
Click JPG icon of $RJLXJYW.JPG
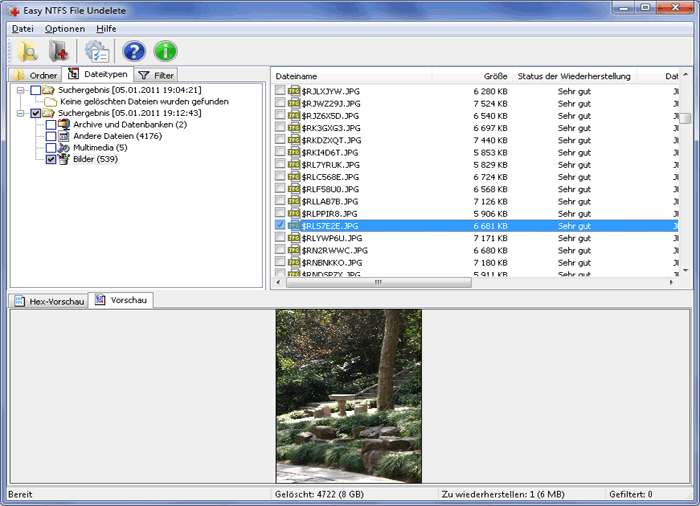(294, 91)
